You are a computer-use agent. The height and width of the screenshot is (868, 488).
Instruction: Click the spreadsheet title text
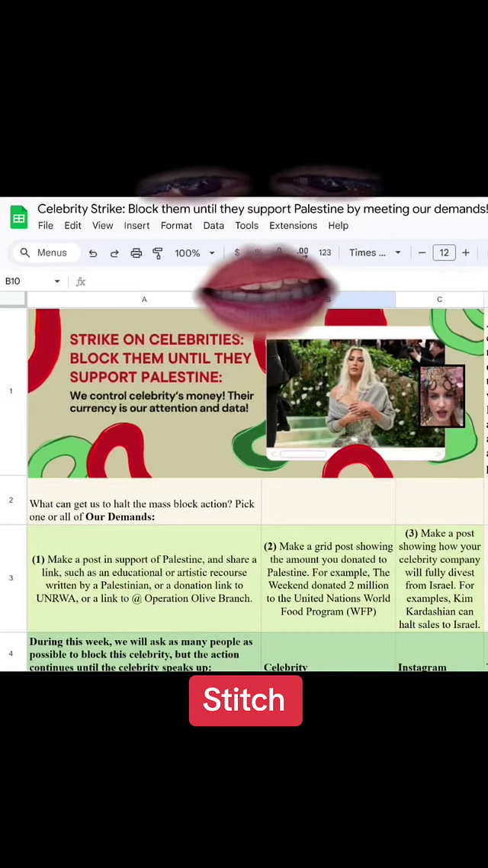coord(262,209)
